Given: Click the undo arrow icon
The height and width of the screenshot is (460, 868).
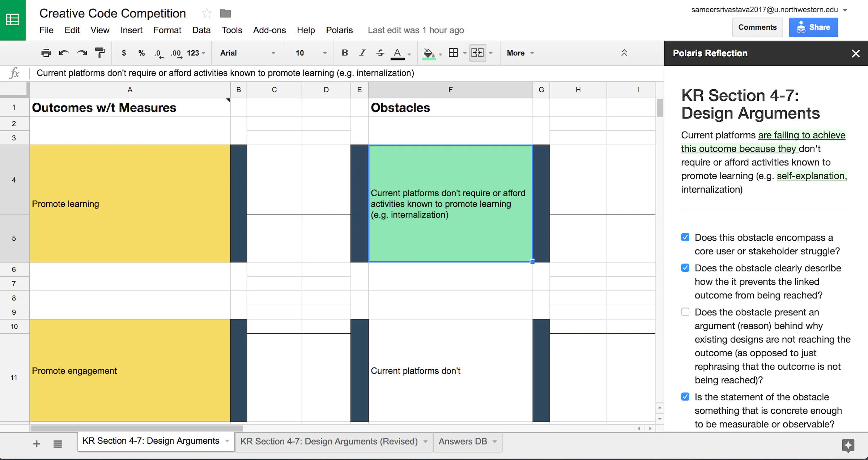Looking at the screenshot, I should click(x=64, y=53).
